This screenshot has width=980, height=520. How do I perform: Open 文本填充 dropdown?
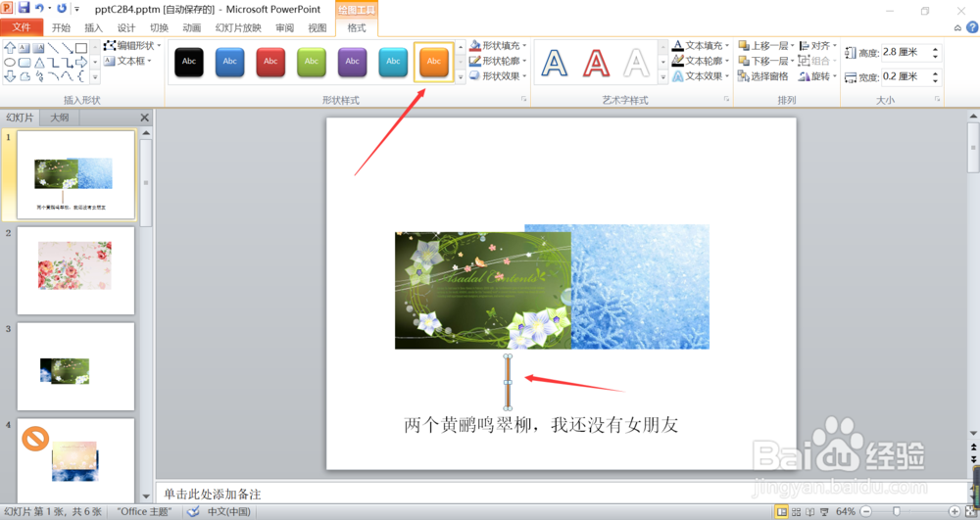[x=701, y=46]
